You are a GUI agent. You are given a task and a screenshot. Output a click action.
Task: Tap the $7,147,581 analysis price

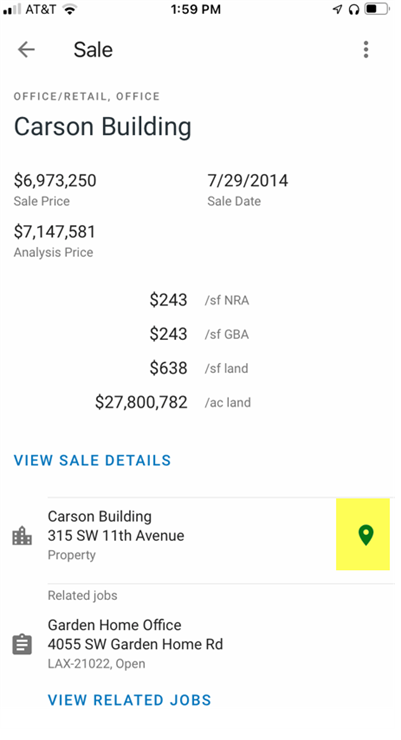point(55,231)
